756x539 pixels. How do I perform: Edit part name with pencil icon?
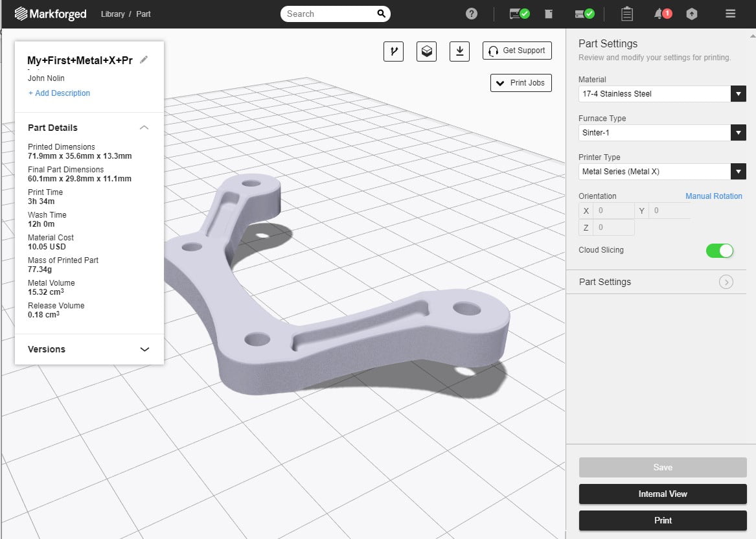(144, 60)
